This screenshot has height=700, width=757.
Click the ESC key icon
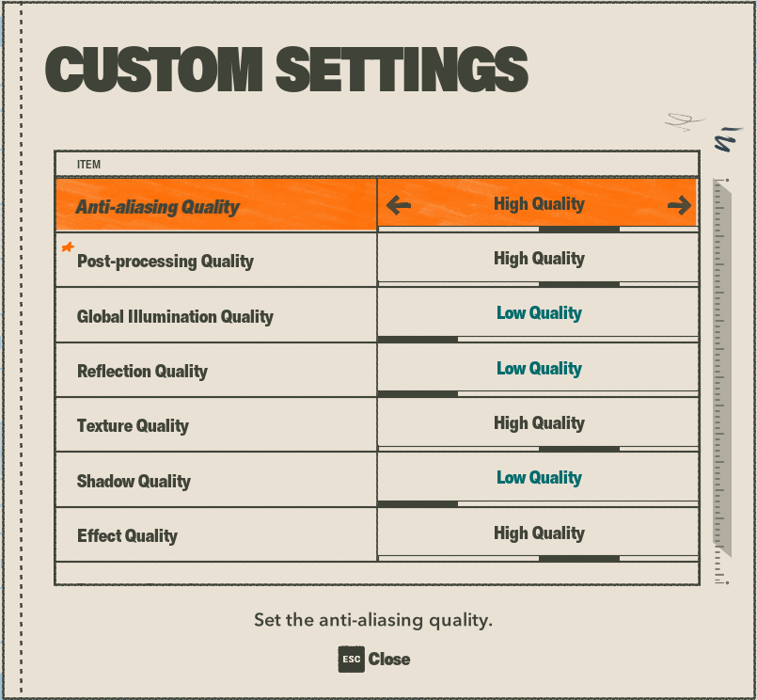[x=351, y=659]
